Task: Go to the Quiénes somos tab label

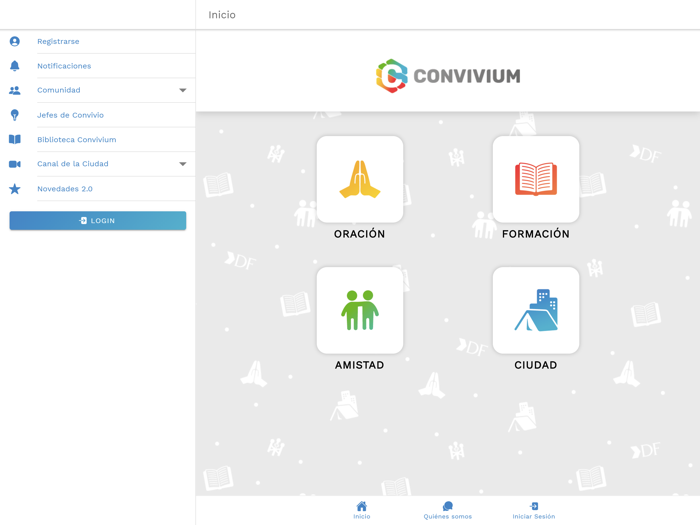Action: (x=448, y=517)
